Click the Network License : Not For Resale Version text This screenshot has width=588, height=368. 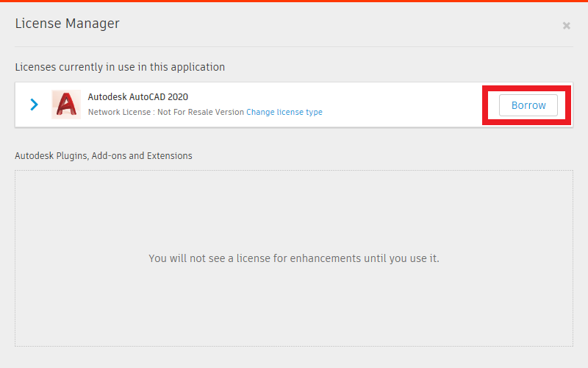coord(166,112)
